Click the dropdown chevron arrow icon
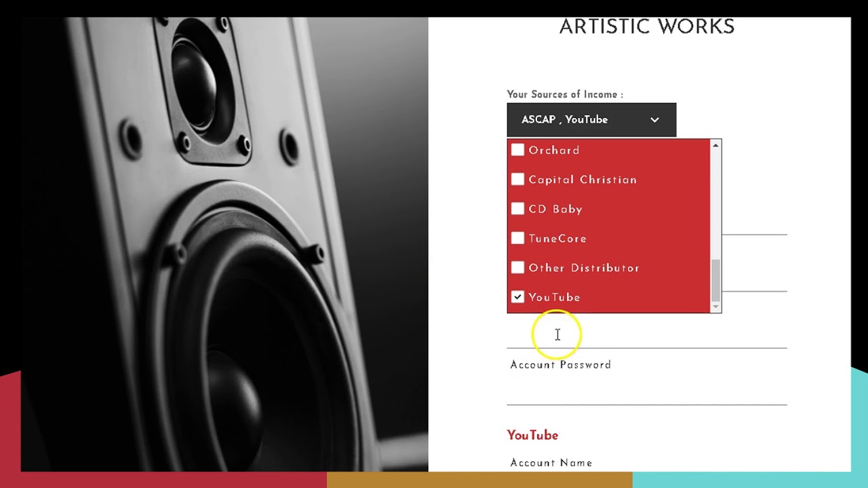Viewport: 868px width, 488px height. (x=654, y=120)
